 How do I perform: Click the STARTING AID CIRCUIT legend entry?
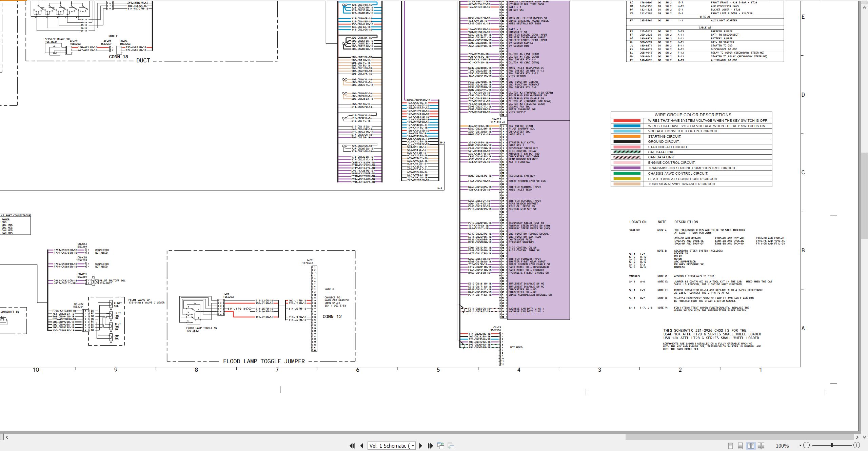click(x=668, y=147)
